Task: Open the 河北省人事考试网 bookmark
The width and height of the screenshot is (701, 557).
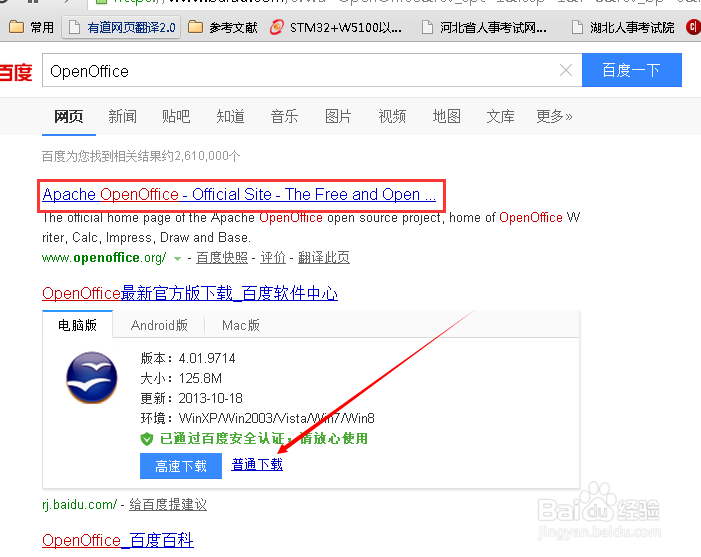Action: coord(485,28)
